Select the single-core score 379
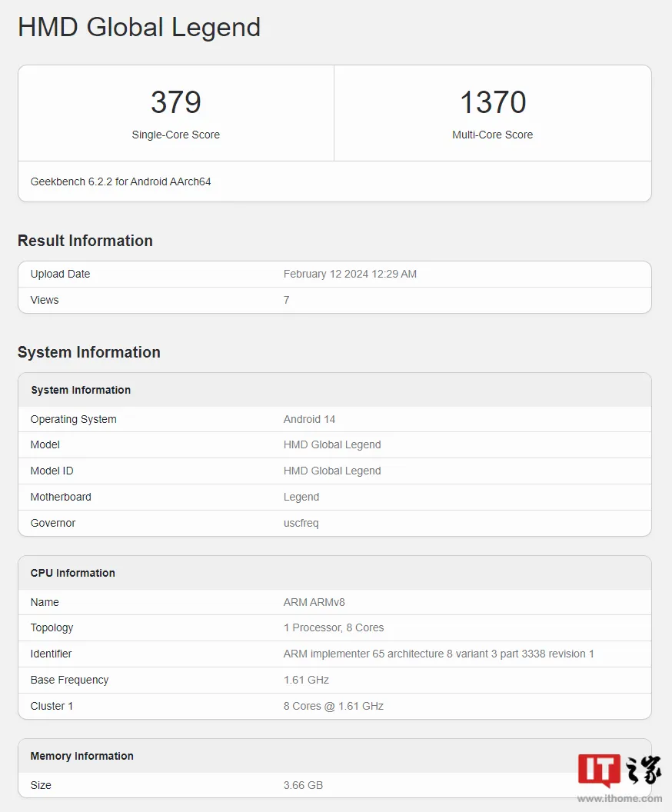Image resolution: width=672 pixels, height=812 pixels. tap(176, 102)
